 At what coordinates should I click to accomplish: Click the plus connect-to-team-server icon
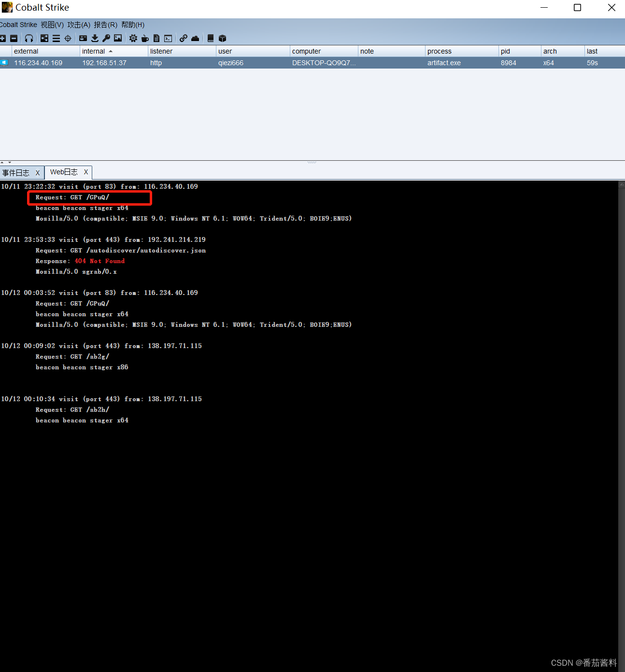click(3, 38)
